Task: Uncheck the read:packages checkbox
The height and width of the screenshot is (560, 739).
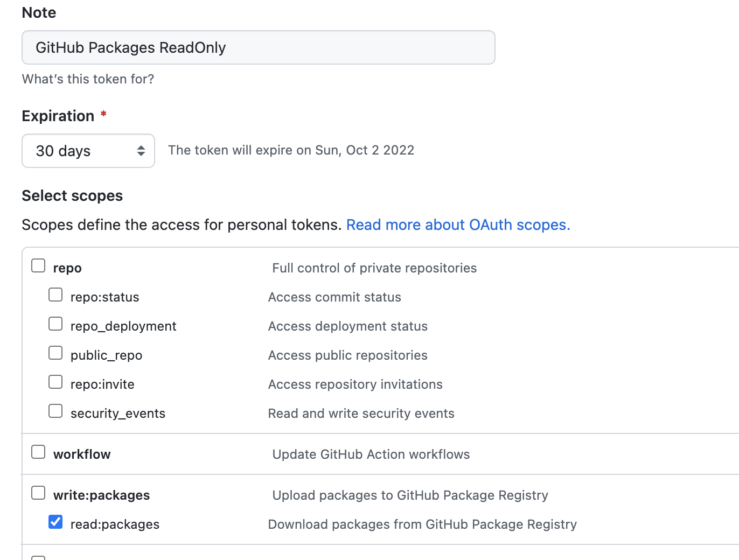Action: tap(55, 522)
